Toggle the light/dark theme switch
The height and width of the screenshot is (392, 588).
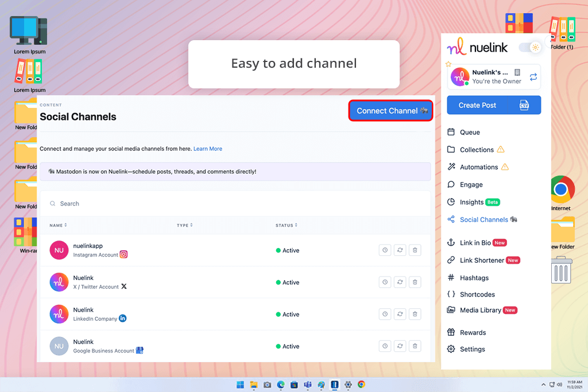[x=530, y=48]
